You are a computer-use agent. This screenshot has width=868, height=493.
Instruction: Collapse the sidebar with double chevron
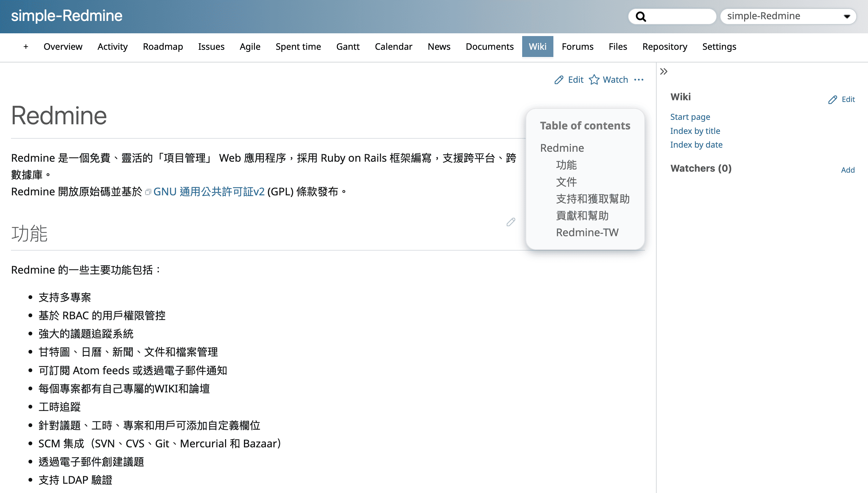[x=664, y=71]
